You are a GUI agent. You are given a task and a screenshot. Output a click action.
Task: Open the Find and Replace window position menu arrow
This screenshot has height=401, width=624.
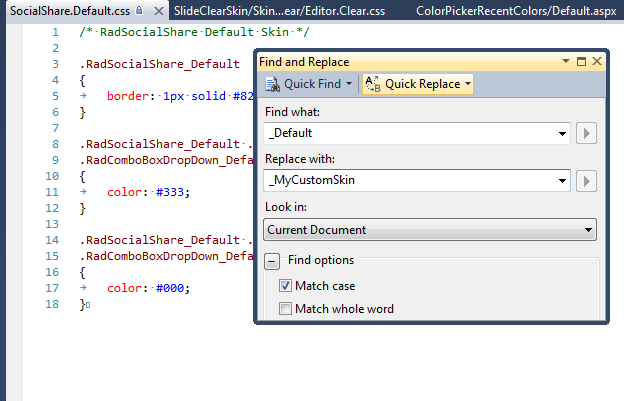566,61
